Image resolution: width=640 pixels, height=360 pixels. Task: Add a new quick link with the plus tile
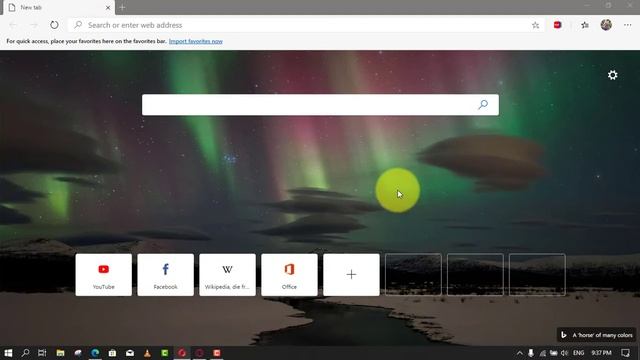pos(351,275)
